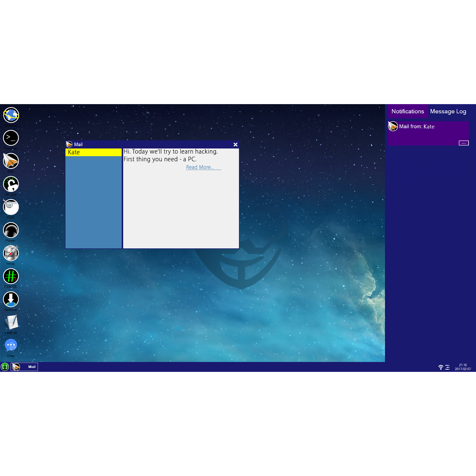Viewport: 476px width, 476px height.
Task: Launch the NetView downloader
Action: [11, 300]
